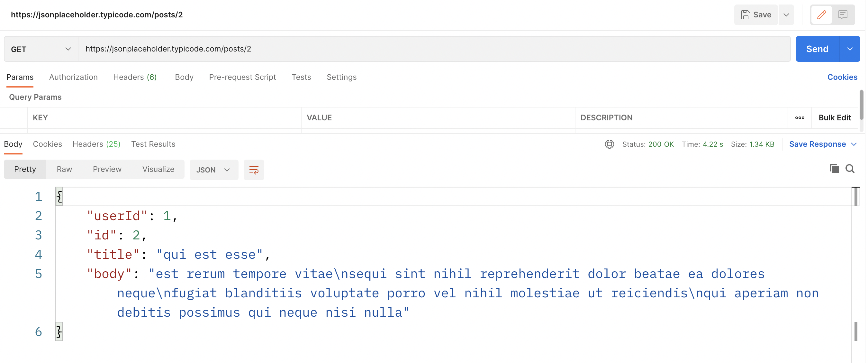Click the globe/environment icon
Viewport: 868px width, 363px height.
(609, 144)
